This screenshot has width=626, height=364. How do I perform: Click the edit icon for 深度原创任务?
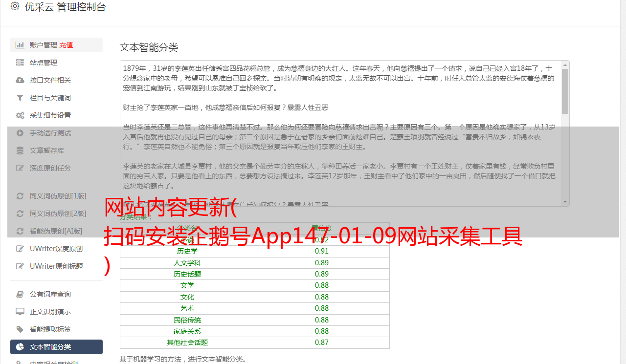coord(20,168)
